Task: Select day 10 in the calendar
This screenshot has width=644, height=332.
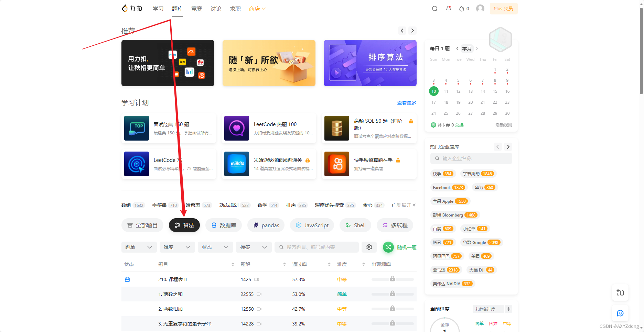Action: pyautogui.click(x=434, y=91)
